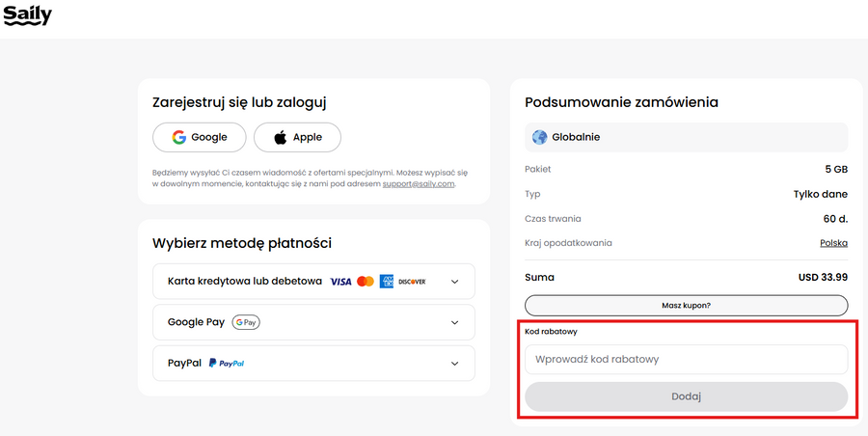Image resolution: width=868 pixels, height=436 pixels.
Task: Click the globe icon beside Globalnie
Action: click(539, 137)
